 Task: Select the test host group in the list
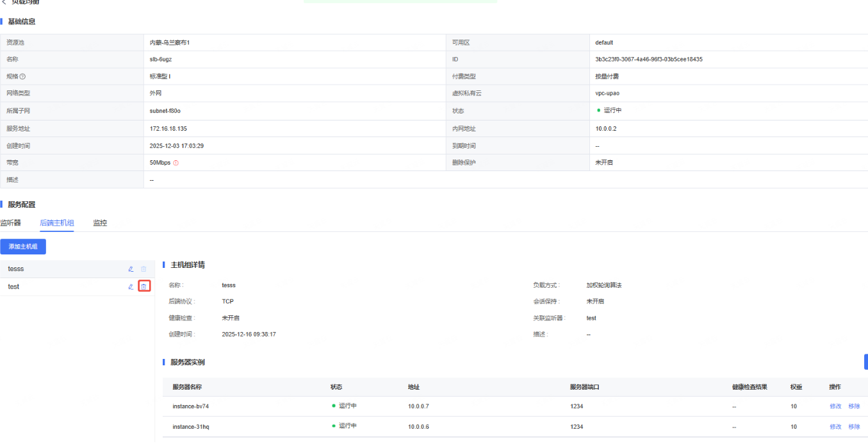click(77, 286)
